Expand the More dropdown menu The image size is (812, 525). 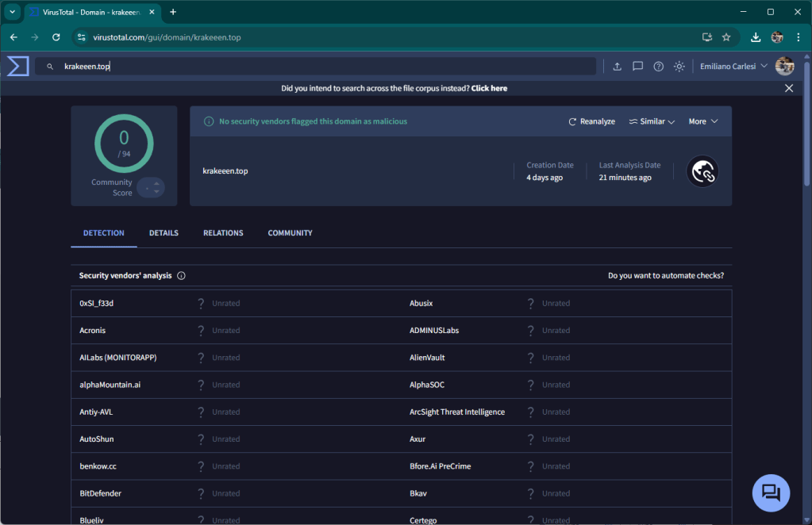pos(703,121)
